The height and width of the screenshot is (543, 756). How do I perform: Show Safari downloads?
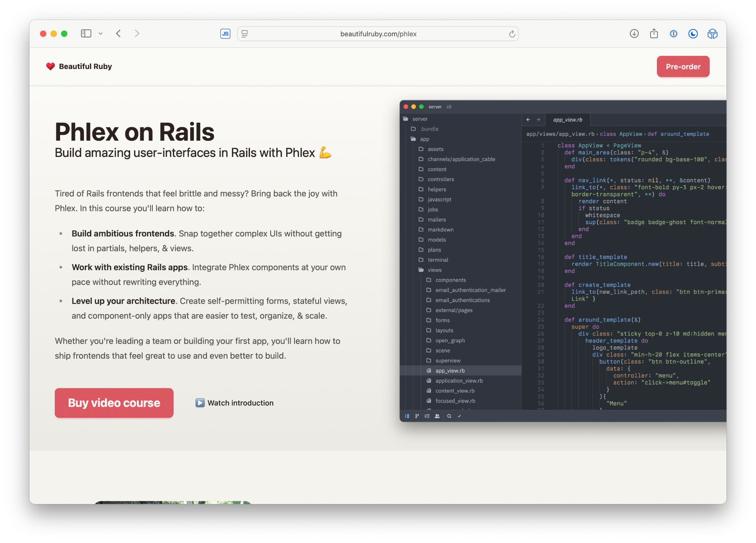pos(634,34)
